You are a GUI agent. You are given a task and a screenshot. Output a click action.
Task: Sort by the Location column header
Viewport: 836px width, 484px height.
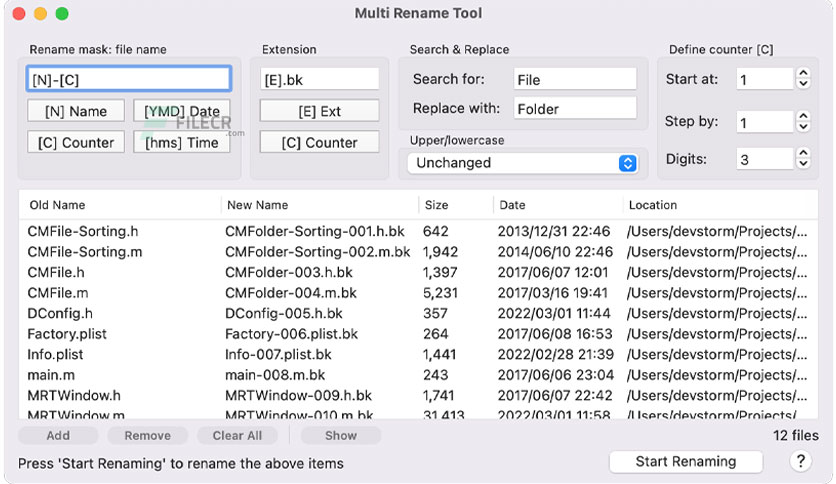720,205
